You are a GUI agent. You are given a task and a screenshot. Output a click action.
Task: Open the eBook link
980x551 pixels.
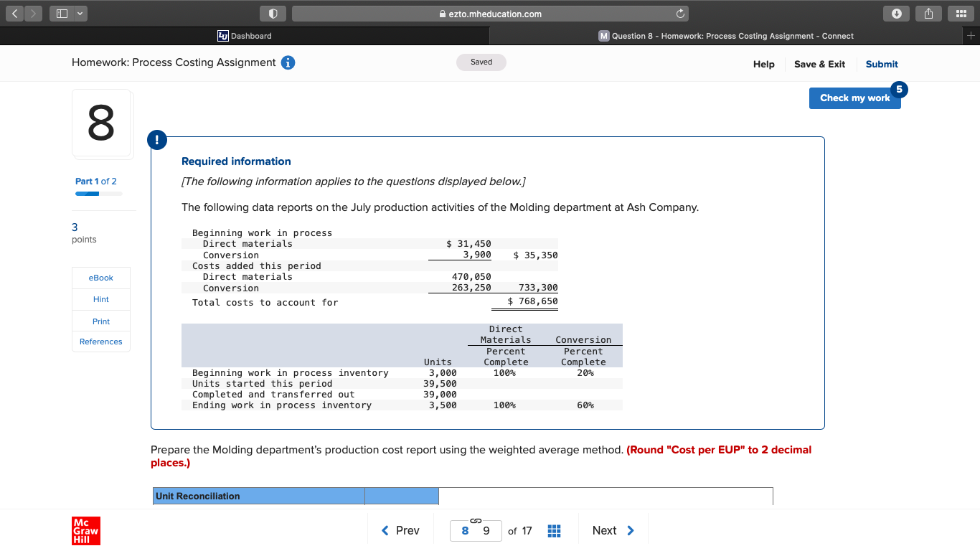coord(100,278)
